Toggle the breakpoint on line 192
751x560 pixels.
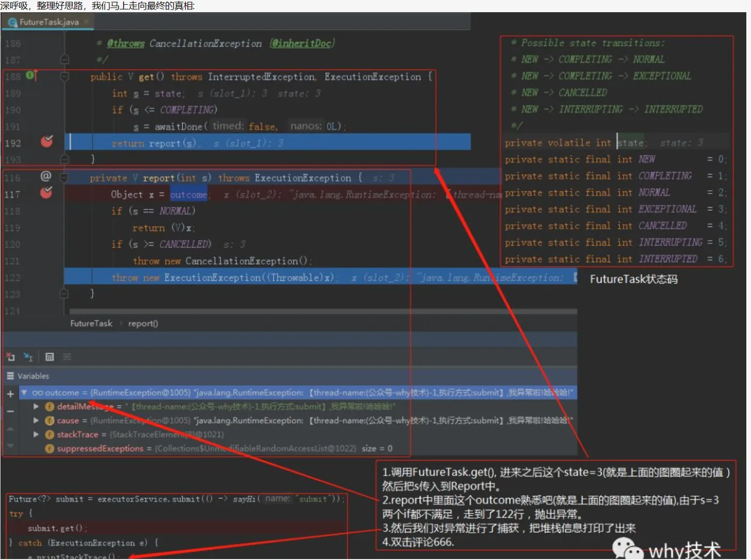click(x=47, y=142)
